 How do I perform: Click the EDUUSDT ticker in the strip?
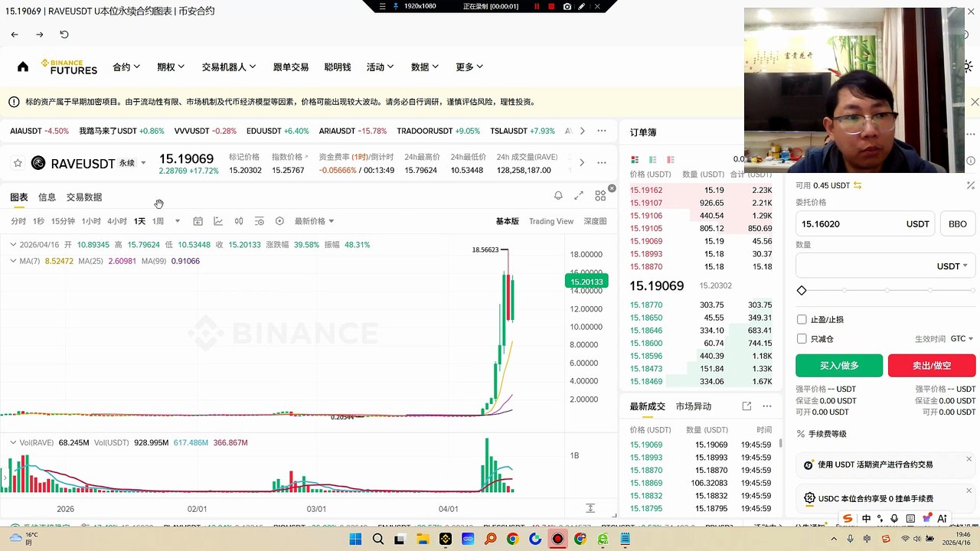click(277, 131)
